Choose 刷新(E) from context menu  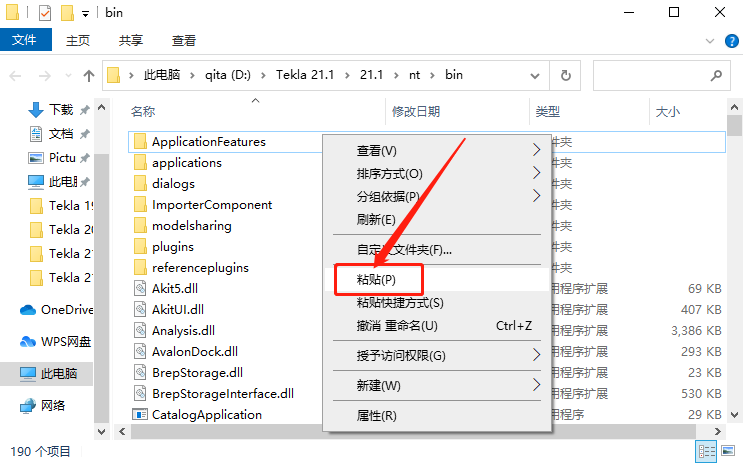(x=437, y=220)
